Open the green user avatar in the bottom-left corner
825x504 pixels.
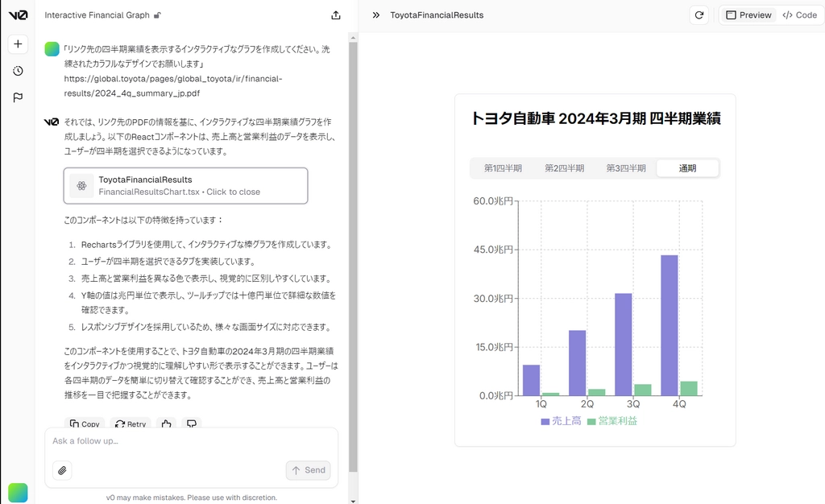18,493
